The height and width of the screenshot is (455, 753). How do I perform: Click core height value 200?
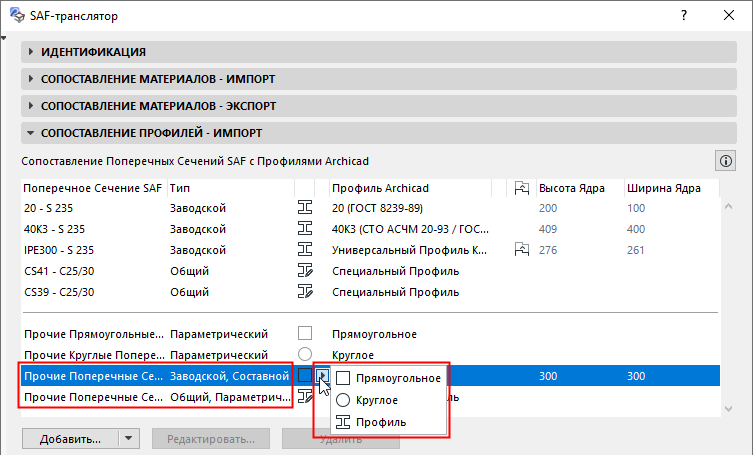coord(547,208)
